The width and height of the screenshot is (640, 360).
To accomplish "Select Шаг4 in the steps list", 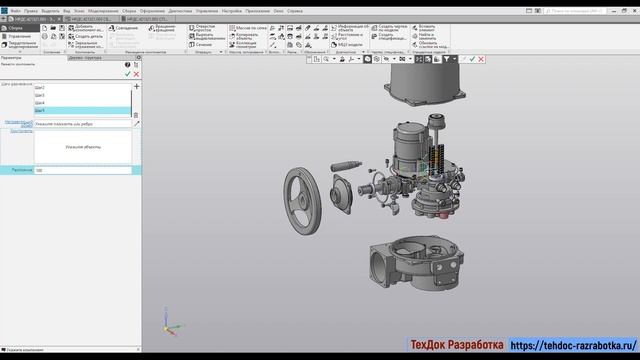I will pyautogui.click(x=83, y=103).
